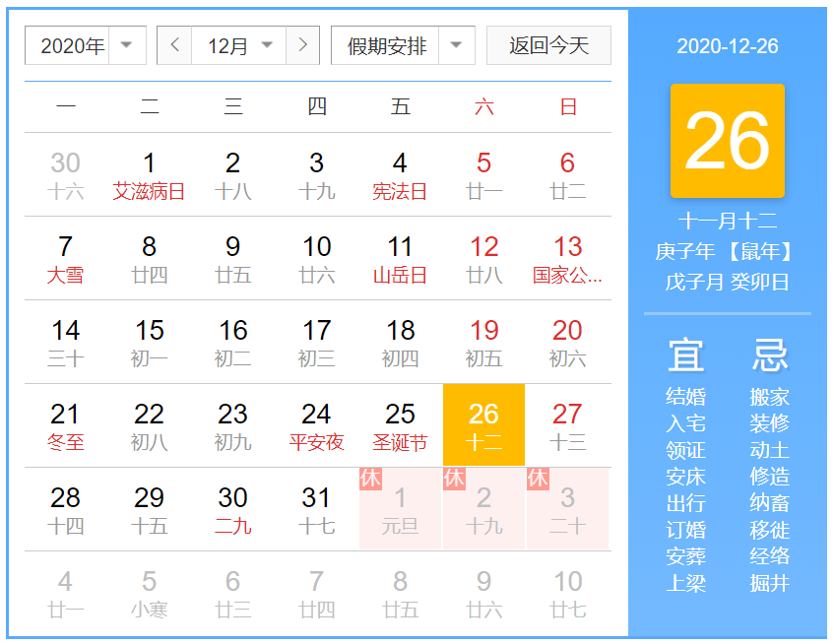The height and width of the screenshot is (644, 834).
Task: Select December 13 国家公祭日 cell
Action: [x=567, y=258]
